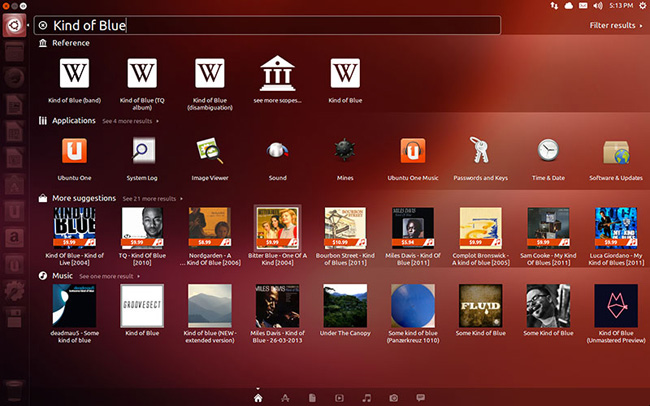Viewport: 650px width, 406px height.
Task: Play Under The Canopy track
Action: (345, 306)
